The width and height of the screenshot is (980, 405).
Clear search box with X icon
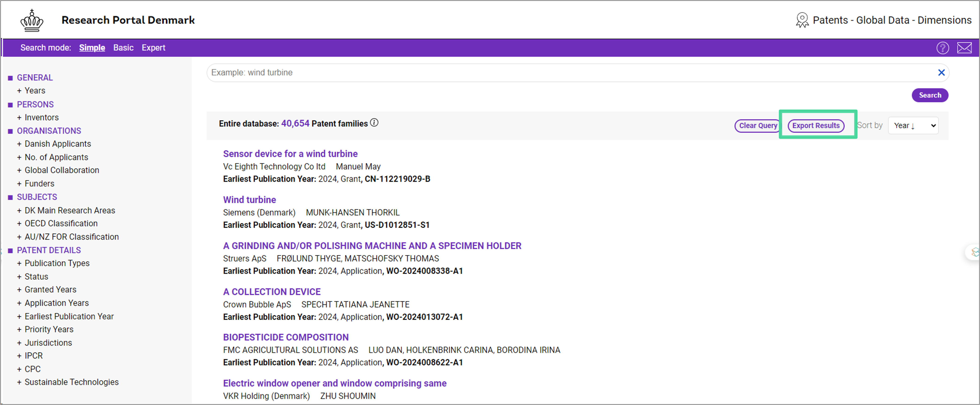click(941, 73)
